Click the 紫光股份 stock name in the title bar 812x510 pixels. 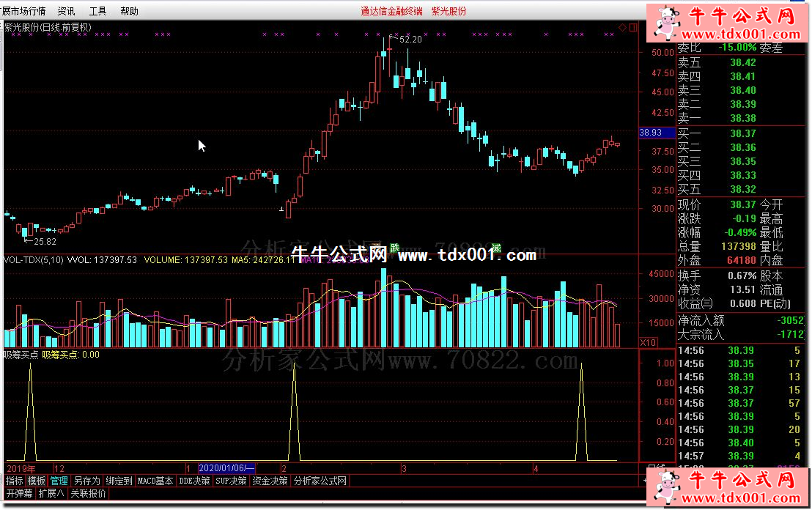point(449,11)
